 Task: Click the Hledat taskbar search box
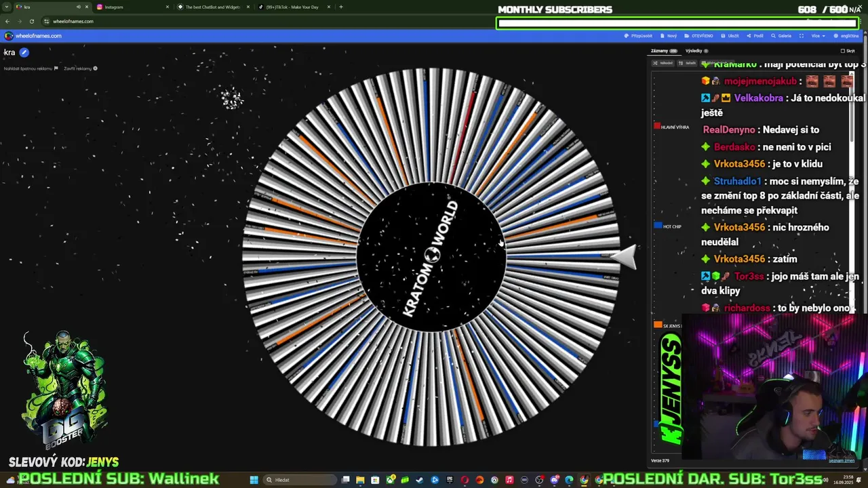300,480
